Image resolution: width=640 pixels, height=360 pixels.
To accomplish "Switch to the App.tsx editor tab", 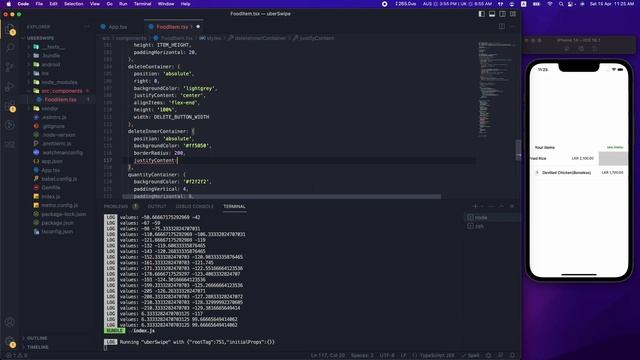I will click(118, 27).
